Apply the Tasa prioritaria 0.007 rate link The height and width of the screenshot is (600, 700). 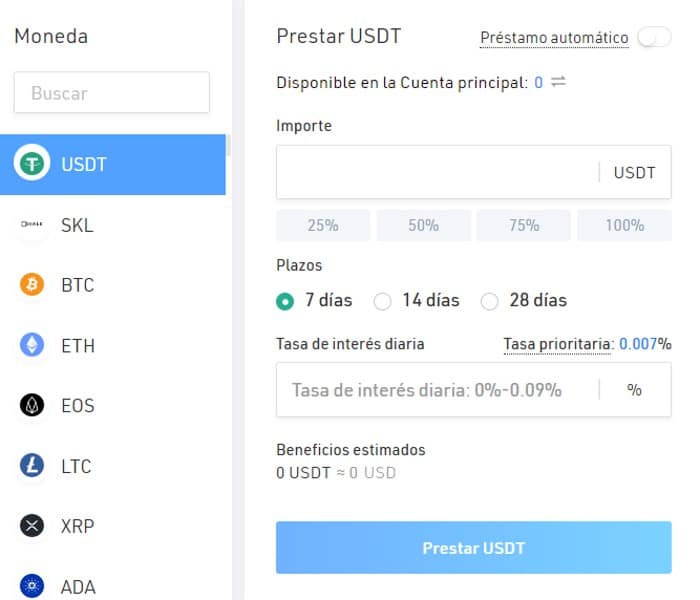[x=638, y=344]
